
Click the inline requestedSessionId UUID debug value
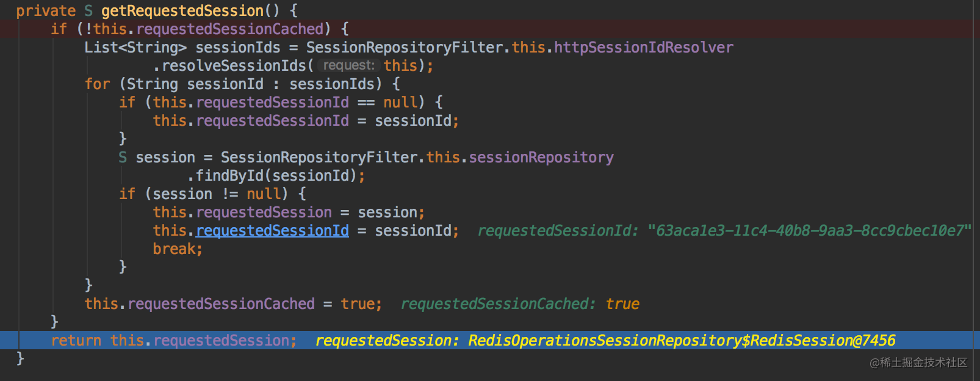click(724, 231)
